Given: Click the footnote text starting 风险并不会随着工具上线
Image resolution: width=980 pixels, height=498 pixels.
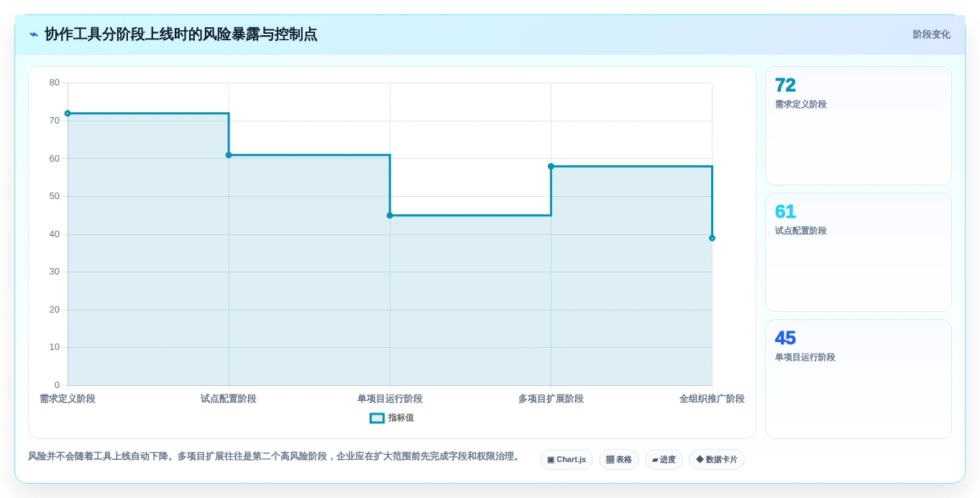Looking at the screenshot, I should coord(275,456).
